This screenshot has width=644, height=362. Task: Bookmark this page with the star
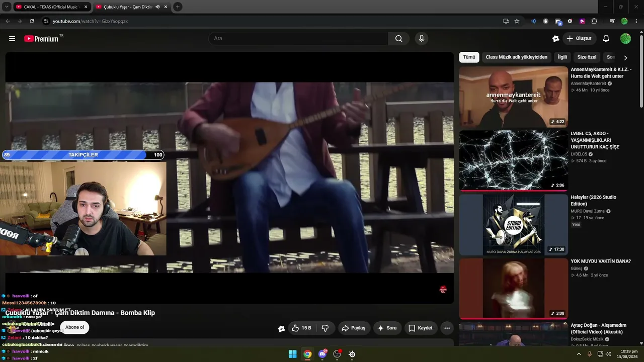pyautogui.click(x=517, y=21)
